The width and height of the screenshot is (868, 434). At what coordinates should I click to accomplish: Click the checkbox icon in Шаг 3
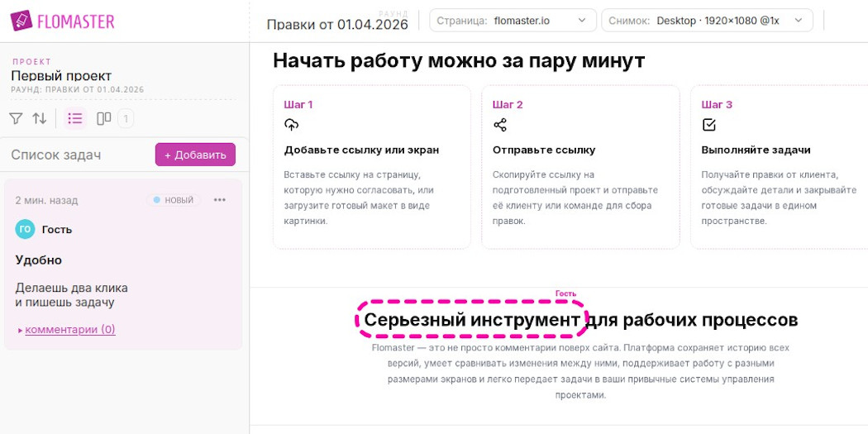click(x=708, y=125)
